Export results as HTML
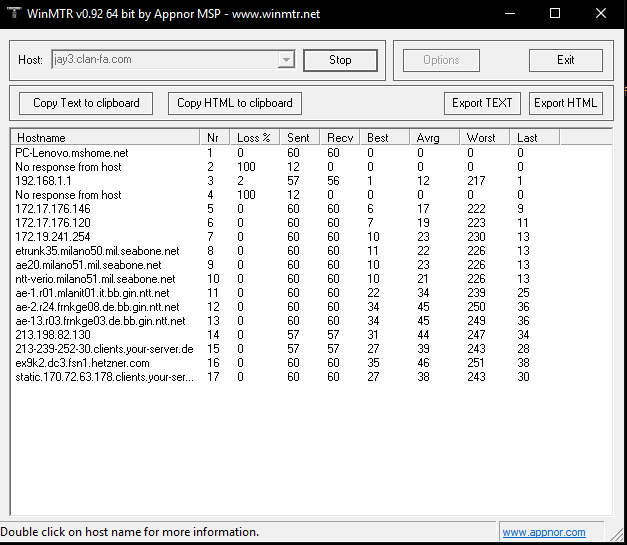The height and width of the screenshot is (545, 627). tap(565, 103)
